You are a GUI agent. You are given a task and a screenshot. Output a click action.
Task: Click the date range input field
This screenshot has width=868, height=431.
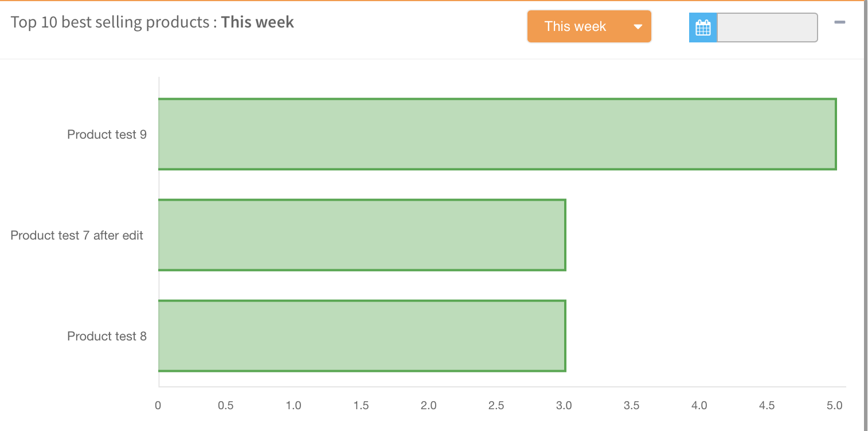(767, 28)
